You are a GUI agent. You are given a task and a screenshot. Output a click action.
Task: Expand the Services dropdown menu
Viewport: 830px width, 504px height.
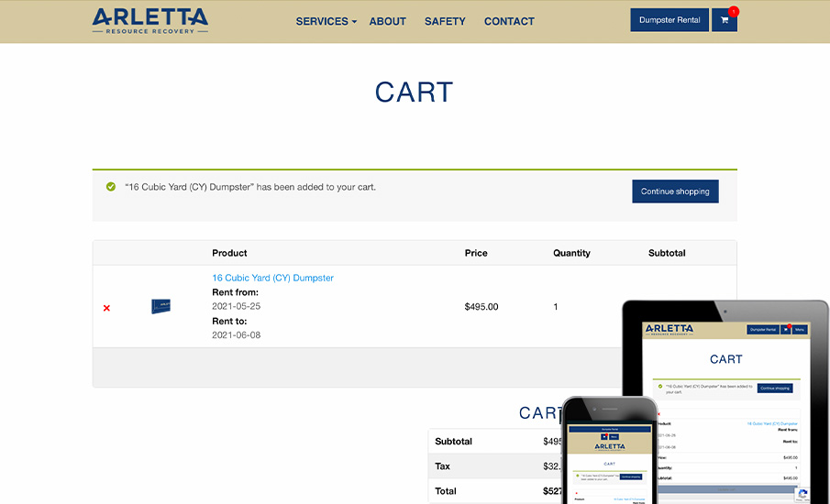pyautogui.click(x=326, y=21)
